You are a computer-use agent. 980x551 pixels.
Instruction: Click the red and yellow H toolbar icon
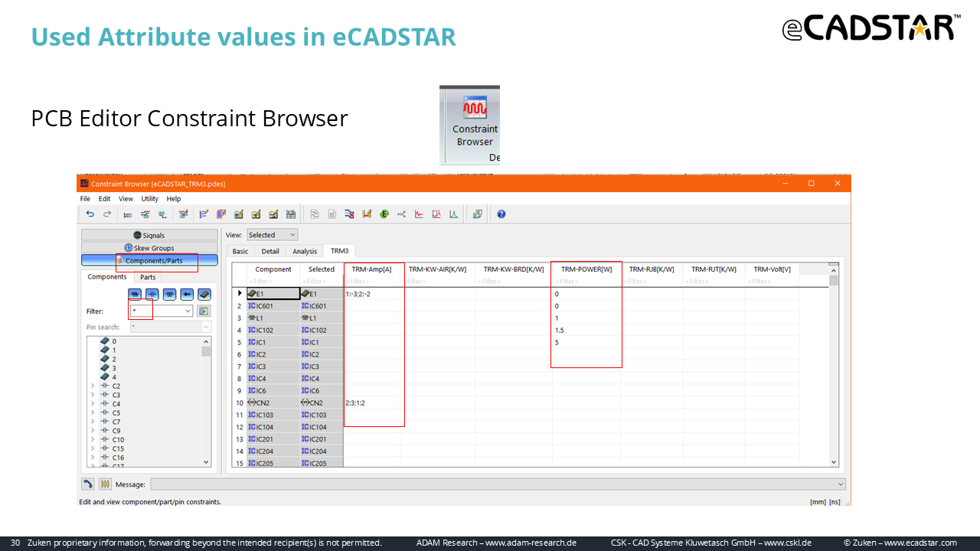367,214
